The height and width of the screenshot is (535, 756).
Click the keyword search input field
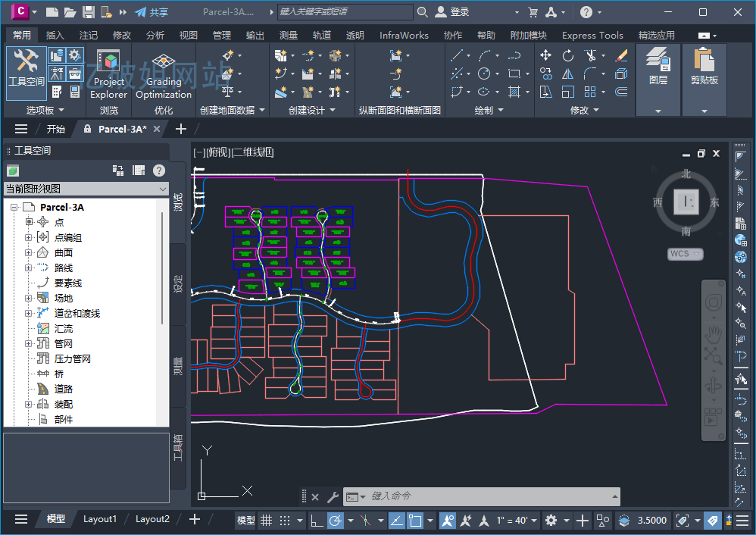[x=345, y=11]
